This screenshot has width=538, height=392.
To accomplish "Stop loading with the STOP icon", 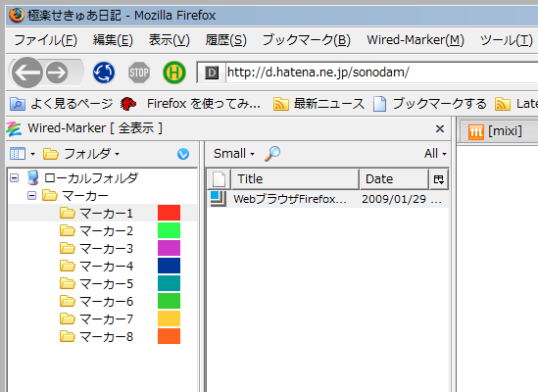I will tap(139, 73).
